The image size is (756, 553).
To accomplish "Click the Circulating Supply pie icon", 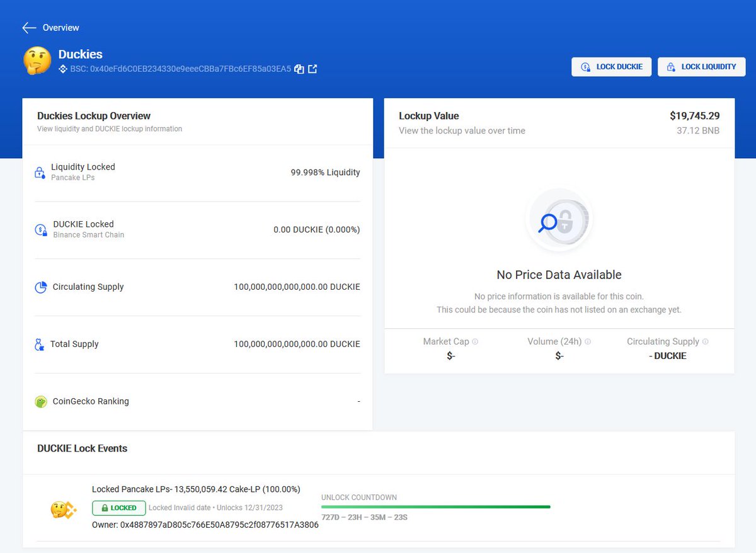I will click(x=41, y=287).
